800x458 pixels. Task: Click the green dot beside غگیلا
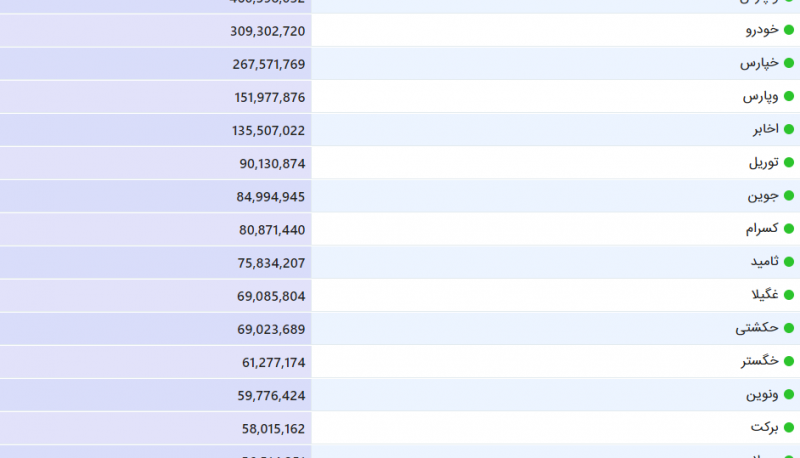pyautogui.click(x=789, y=295)
